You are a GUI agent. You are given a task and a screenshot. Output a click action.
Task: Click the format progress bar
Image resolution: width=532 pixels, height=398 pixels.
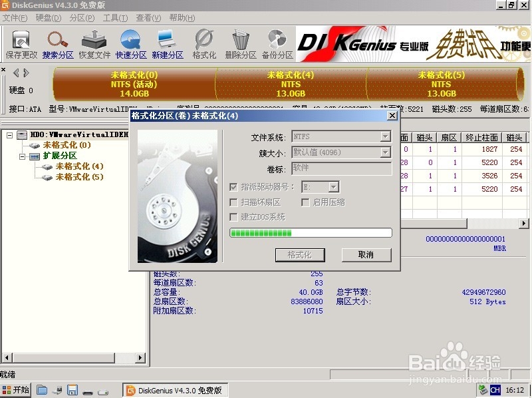click(311, 233)
